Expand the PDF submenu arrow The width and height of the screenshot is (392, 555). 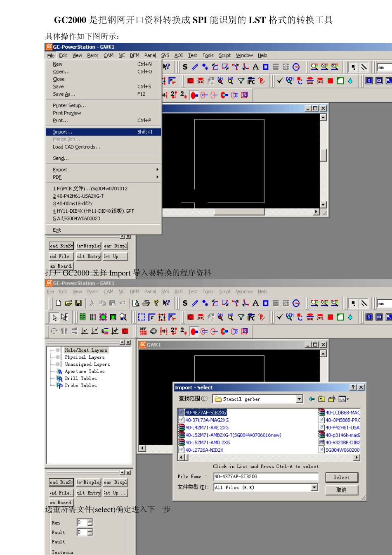tap(157, 177)
